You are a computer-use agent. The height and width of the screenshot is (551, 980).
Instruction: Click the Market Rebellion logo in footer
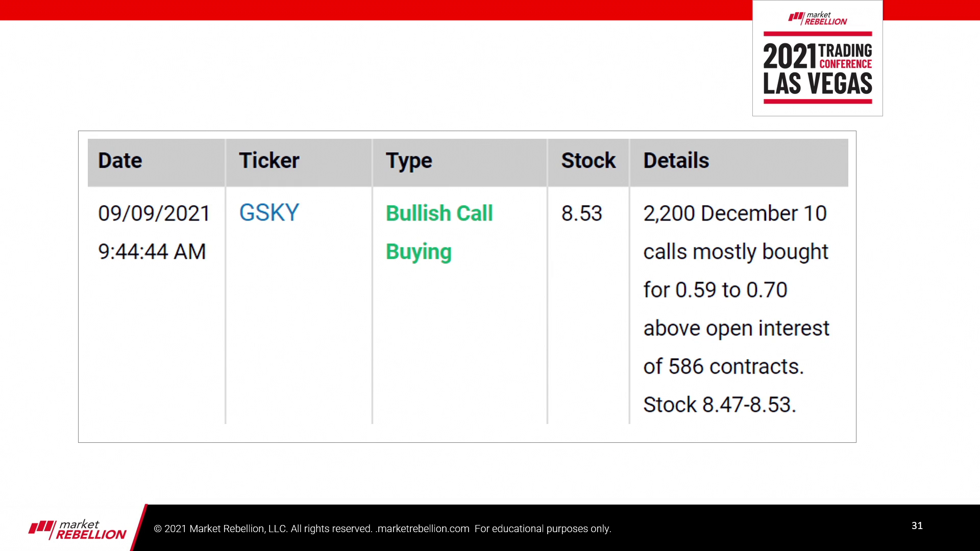(x=78, y=530)
